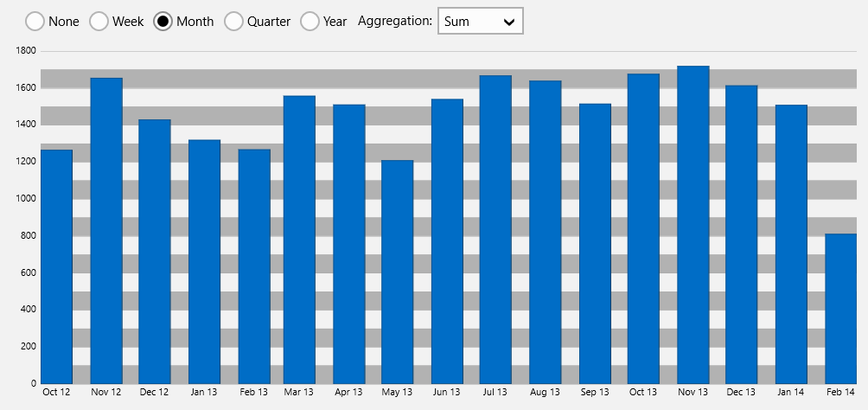Click the Oct 12 bar
Image resolution: width=868 pixels, height=410 pixels.
point(56,266)
